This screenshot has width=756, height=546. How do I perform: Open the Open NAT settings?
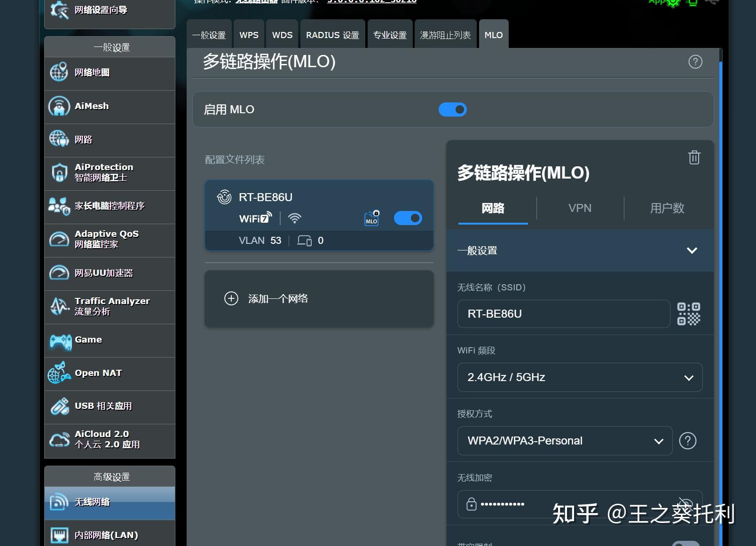[98, 373]
